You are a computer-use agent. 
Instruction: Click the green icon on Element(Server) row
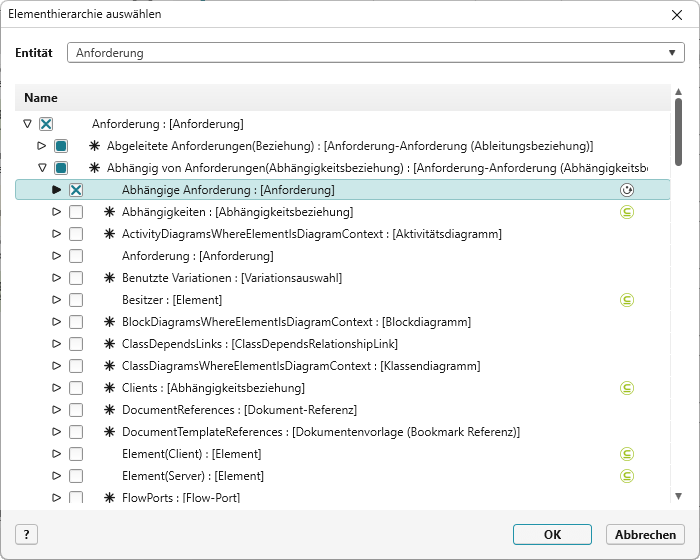click(627, 476)
